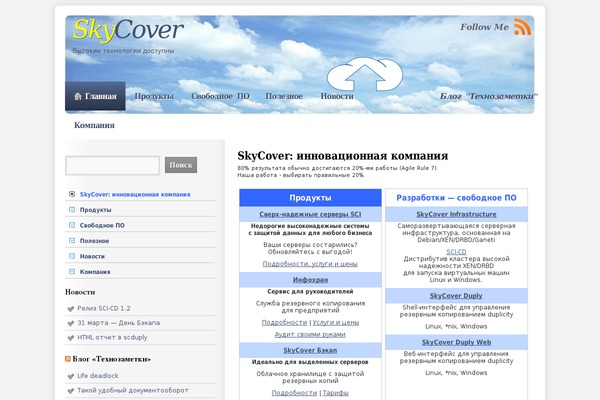The height and width of the screenshot is (400, 600).
Task: Open the Полезное menu in top navigation
Action: 284,96
